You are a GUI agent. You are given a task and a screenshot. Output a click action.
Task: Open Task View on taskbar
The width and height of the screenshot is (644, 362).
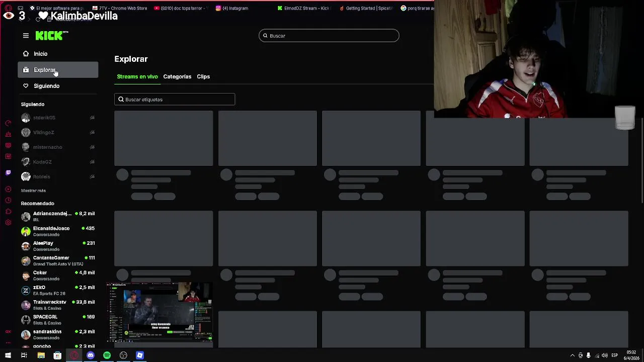coord(24,355)
